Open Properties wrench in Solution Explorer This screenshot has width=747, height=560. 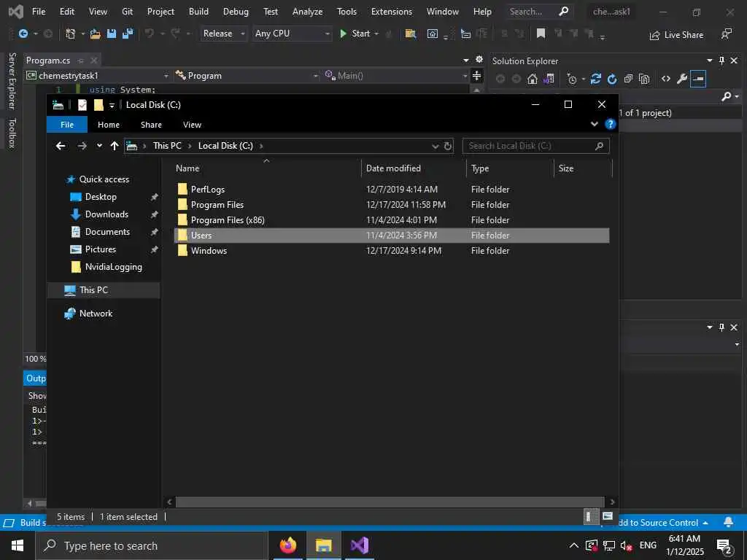pos(682,79)
